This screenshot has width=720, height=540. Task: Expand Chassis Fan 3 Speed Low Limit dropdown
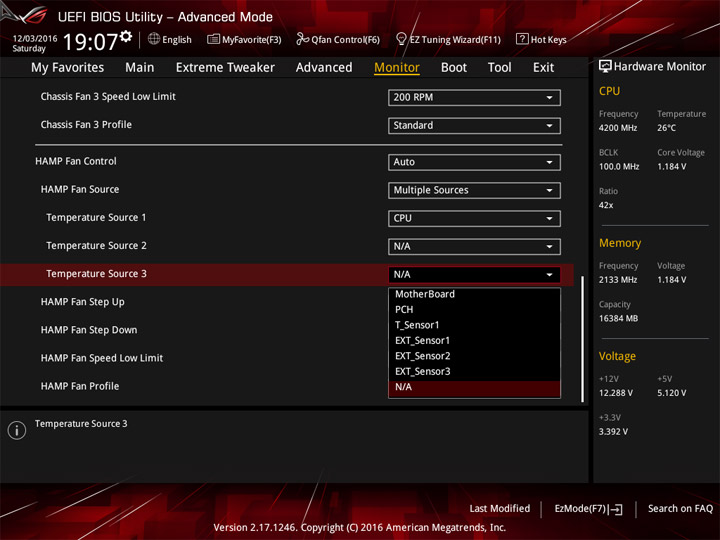(x=474, y=97)
